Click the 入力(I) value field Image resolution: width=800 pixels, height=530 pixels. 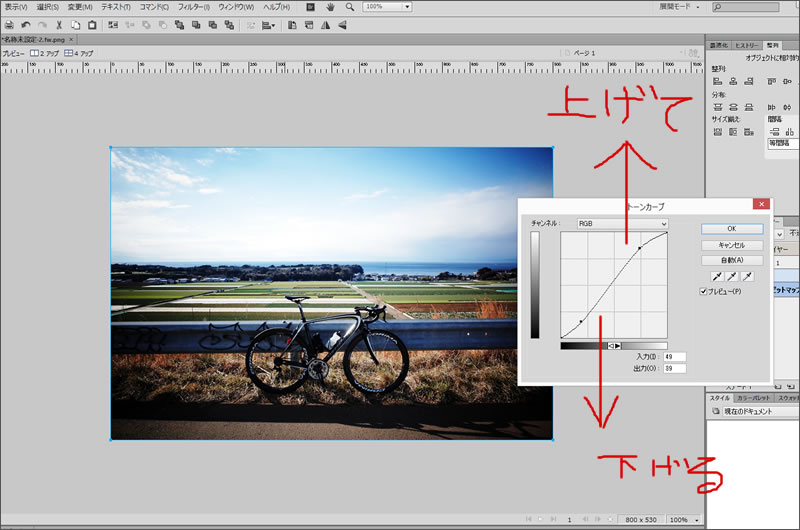tap(674, 357)
